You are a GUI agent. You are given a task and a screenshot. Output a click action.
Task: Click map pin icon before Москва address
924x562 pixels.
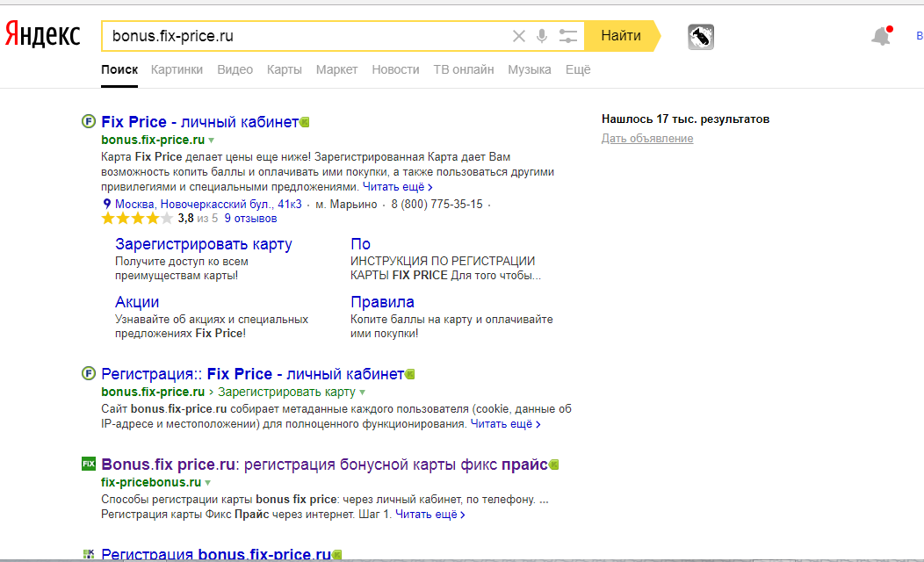[106, 204]
